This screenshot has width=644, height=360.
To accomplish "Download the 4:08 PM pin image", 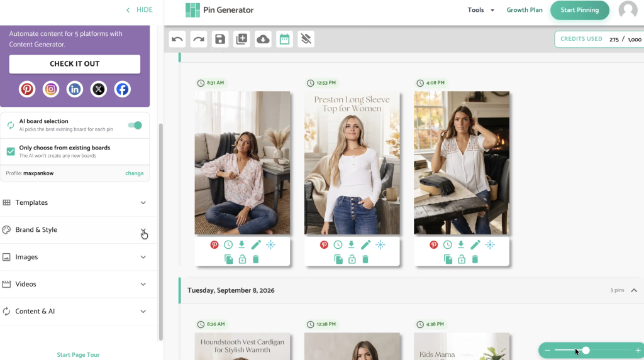I will point(461,244).
